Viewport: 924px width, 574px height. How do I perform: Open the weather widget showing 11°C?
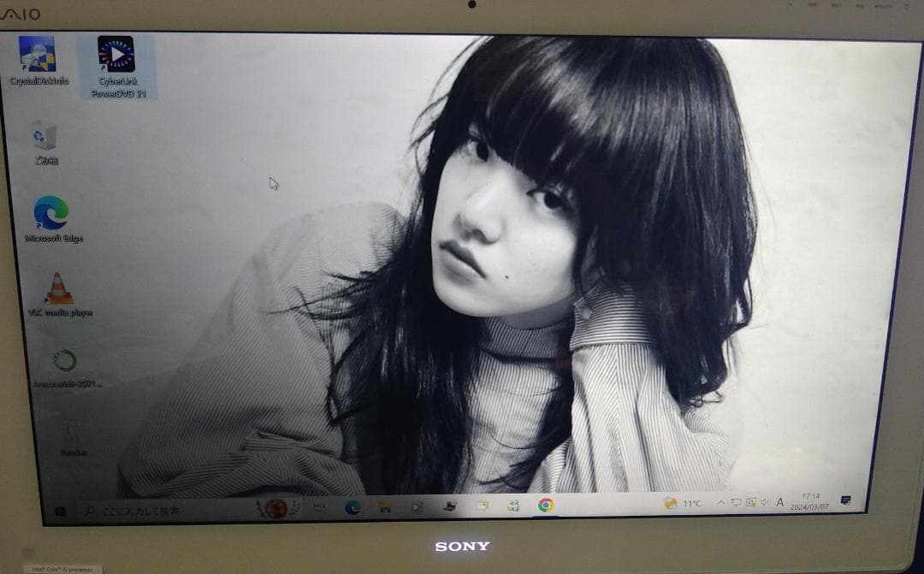tap(678, 504)
